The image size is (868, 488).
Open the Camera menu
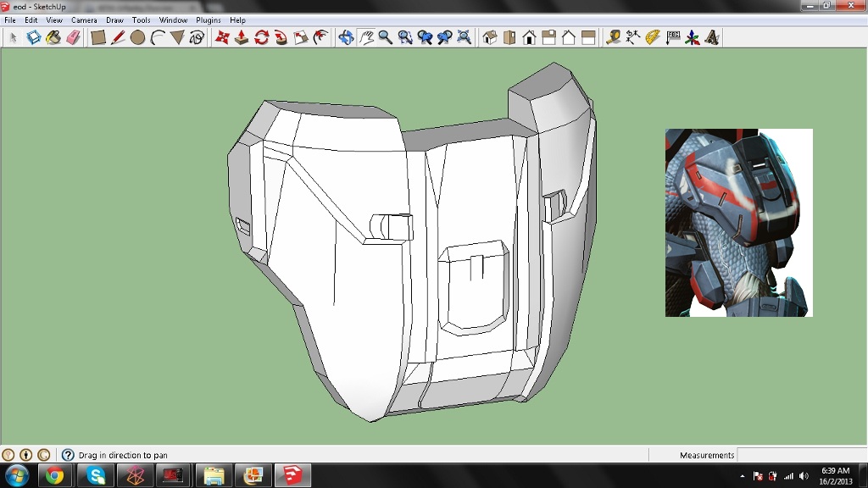click(84, 19)
